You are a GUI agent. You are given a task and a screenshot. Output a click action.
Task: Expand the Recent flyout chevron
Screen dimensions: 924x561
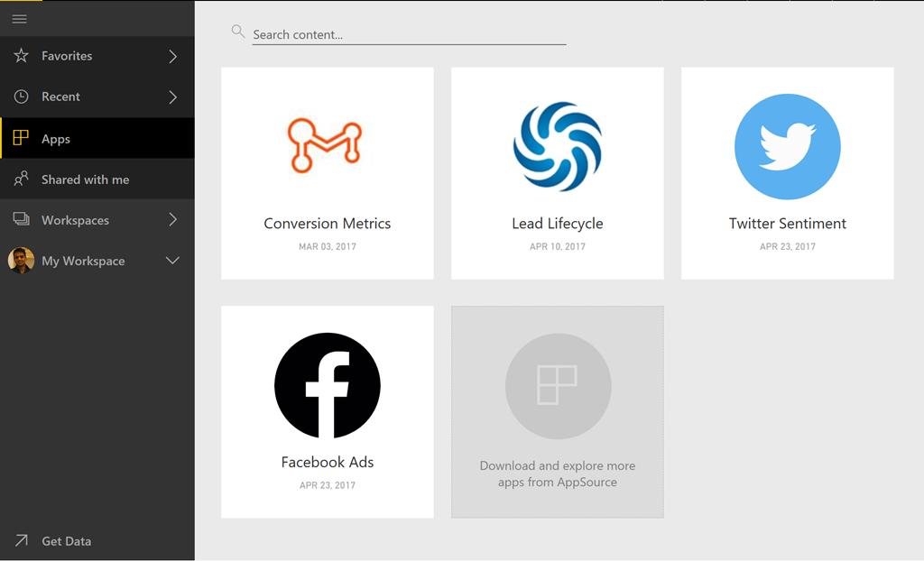[x=172, y=97]
